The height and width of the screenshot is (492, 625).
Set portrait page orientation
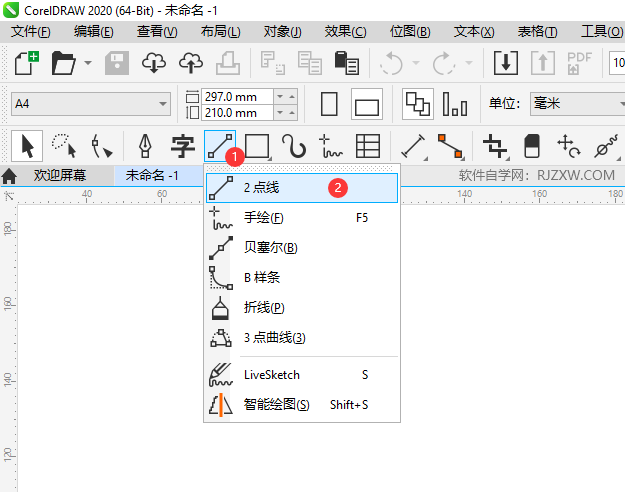pyautogui.click(x=329, y=104)
